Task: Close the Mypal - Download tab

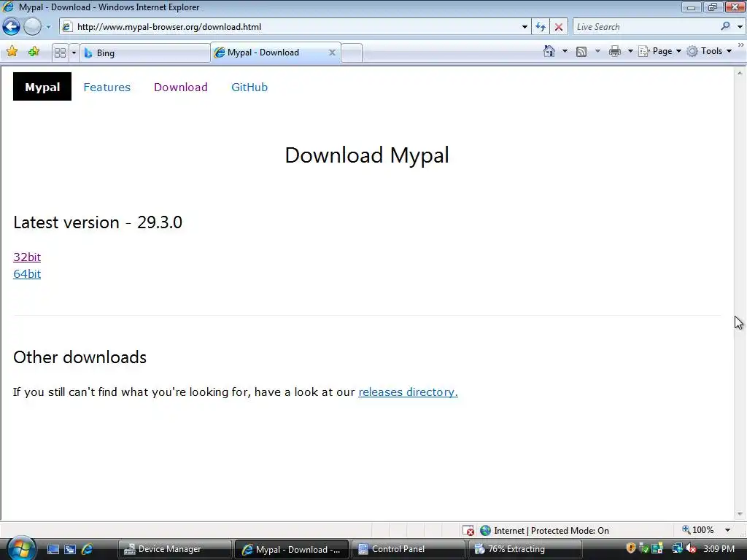Action: [x=332, y=52]
